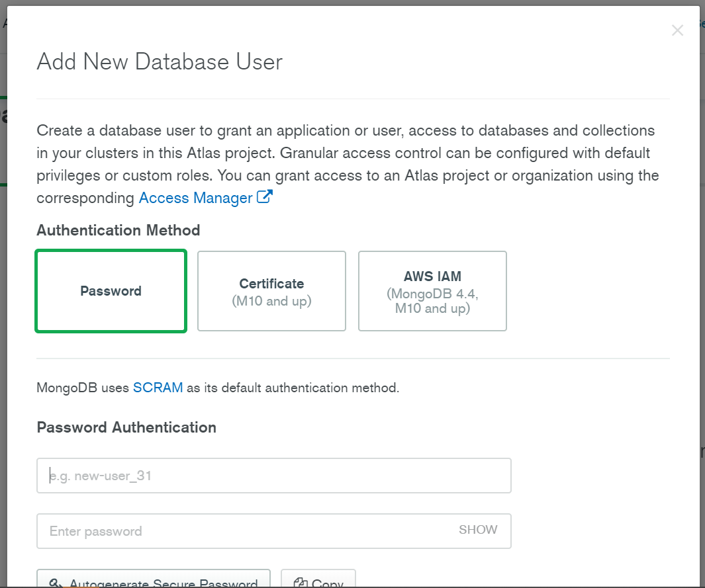Click the Add New Database User heading
This screenshot has height=588, width=705.
pos(160,62)
